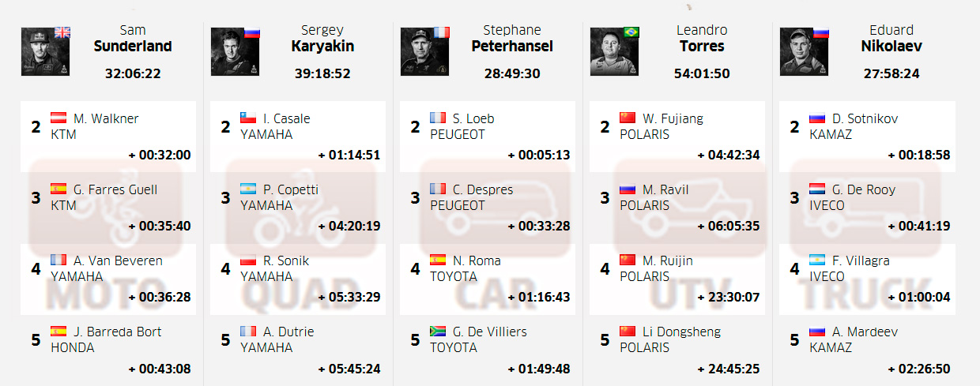Click the Chilean flag beside I. Casale

[x=249, y=118]
